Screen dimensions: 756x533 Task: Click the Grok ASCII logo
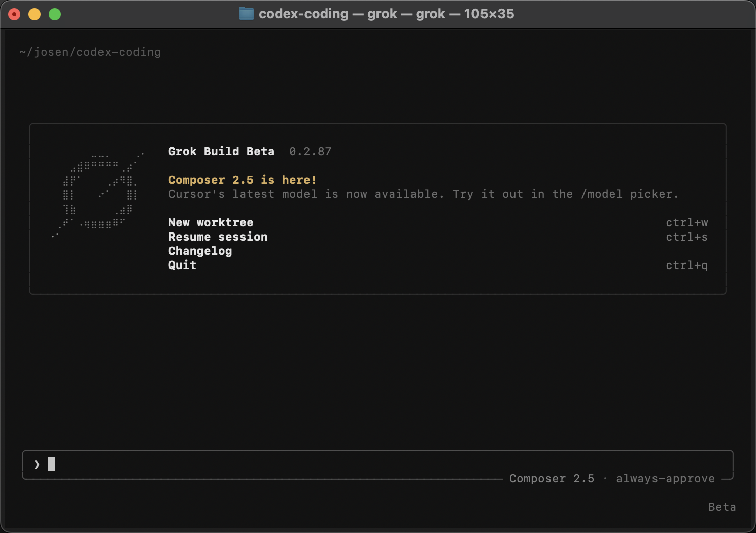coord(97,194)
